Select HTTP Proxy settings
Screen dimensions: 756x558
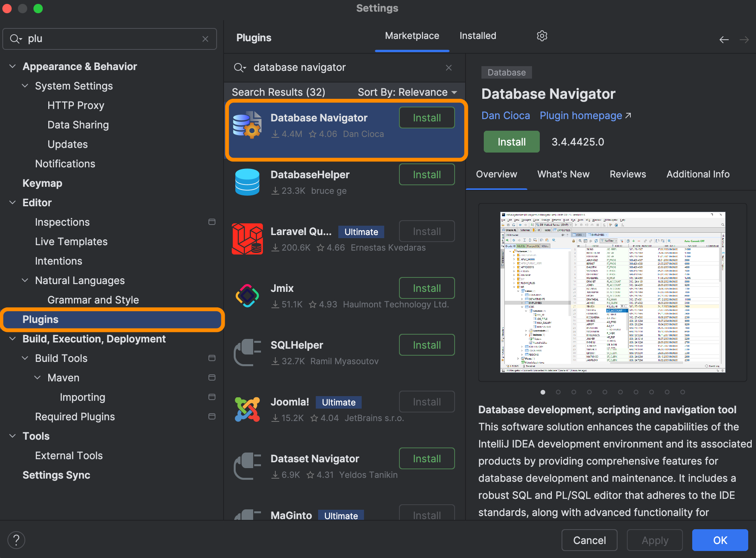click(76, 105)
